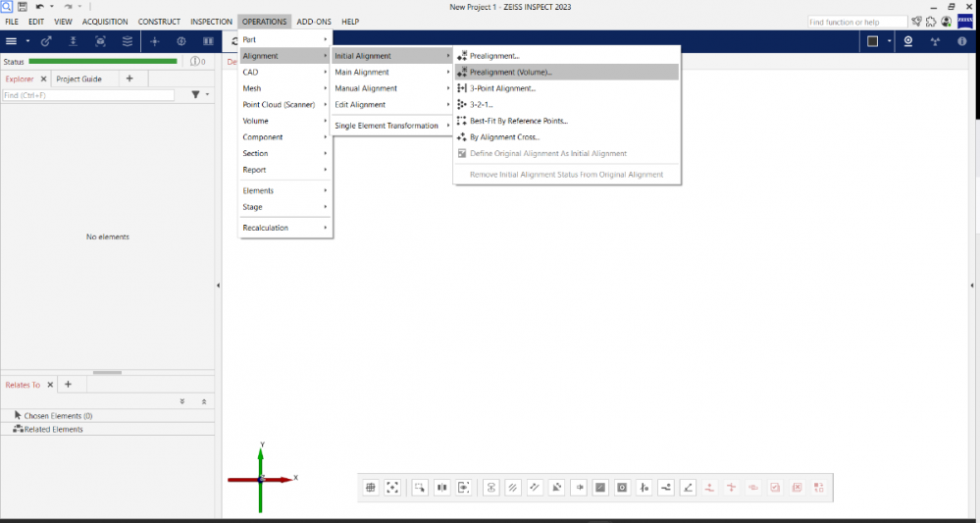The image size is (980, 523).
Task: Click the zoom-to-fit icon in bottom toolbar
Action: (x=392, y=488)
